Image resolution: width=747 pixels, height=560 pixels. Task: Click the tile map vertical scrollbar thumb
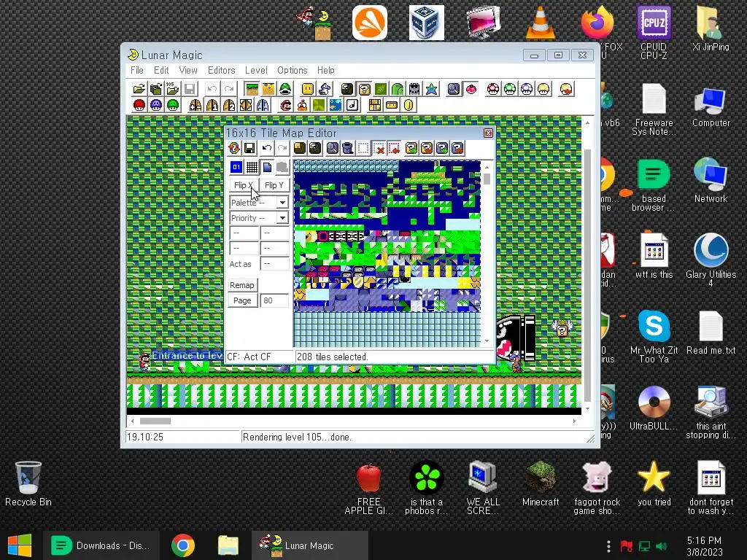tap(487, 179)
